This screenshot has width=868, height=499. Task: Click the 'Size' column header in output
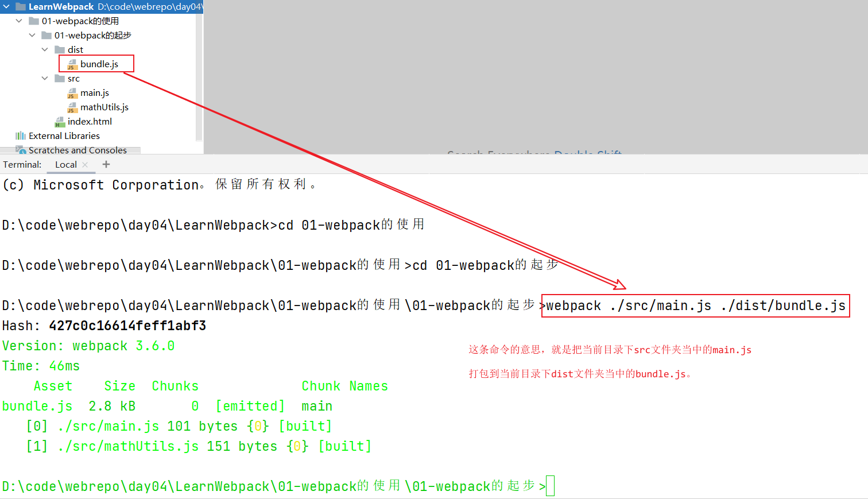(119, 386)
